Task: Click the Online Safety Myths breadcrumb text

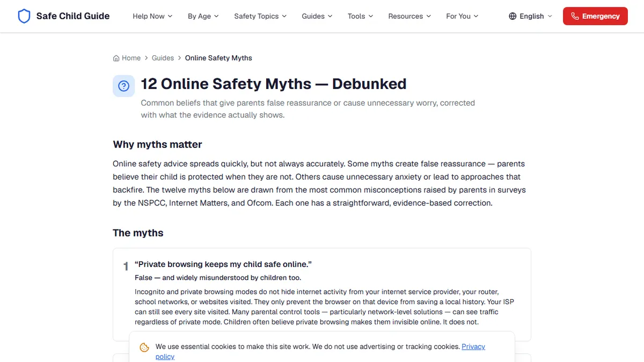Action: pyautogui.click(x=218, y=58)
